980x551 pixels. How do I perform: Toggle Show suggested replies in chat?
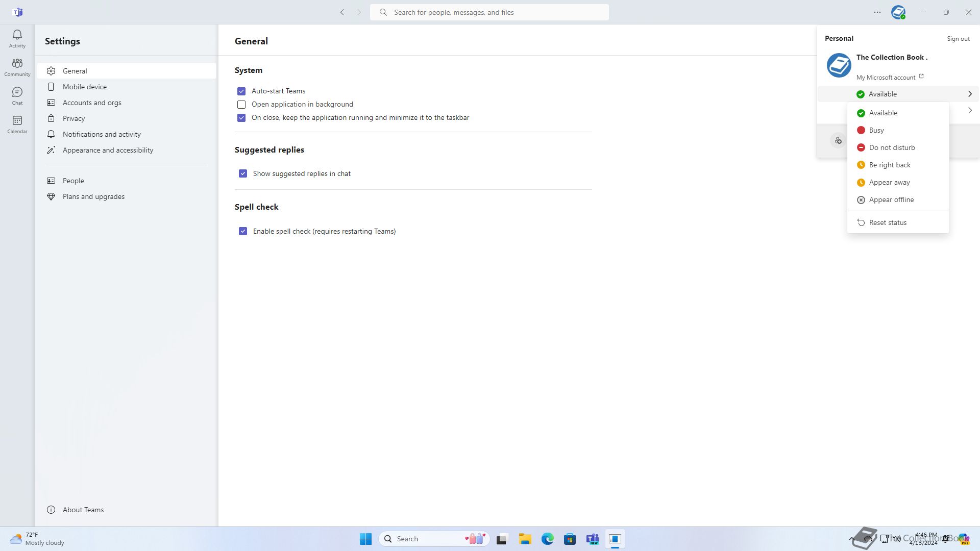click(243, 174)
